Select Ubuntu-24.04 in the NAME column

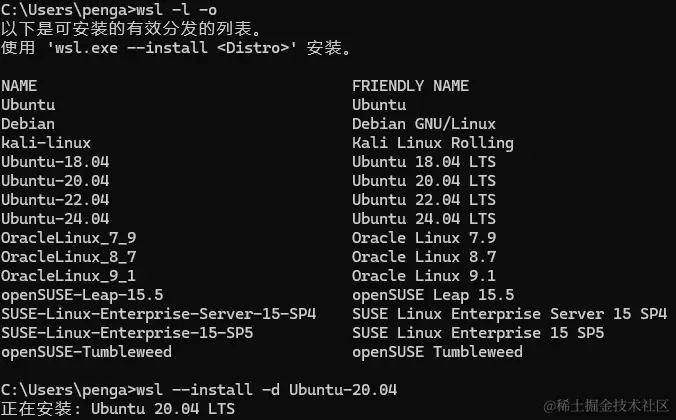(x=55, y=219)
